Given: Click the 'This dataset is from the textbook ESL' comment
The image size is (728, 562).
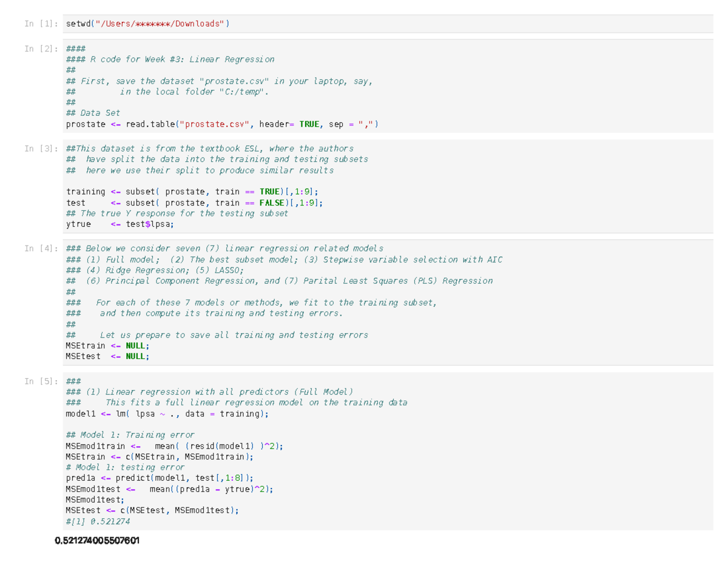Looking at the screenshot, I should (x=209, y=149).
